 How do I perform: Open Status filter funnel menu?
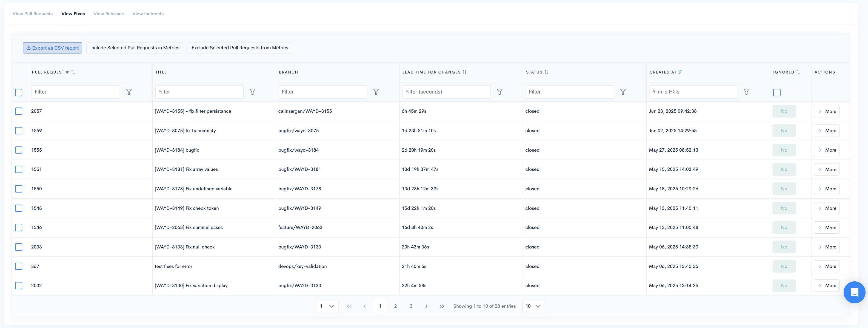coord(623,92)
